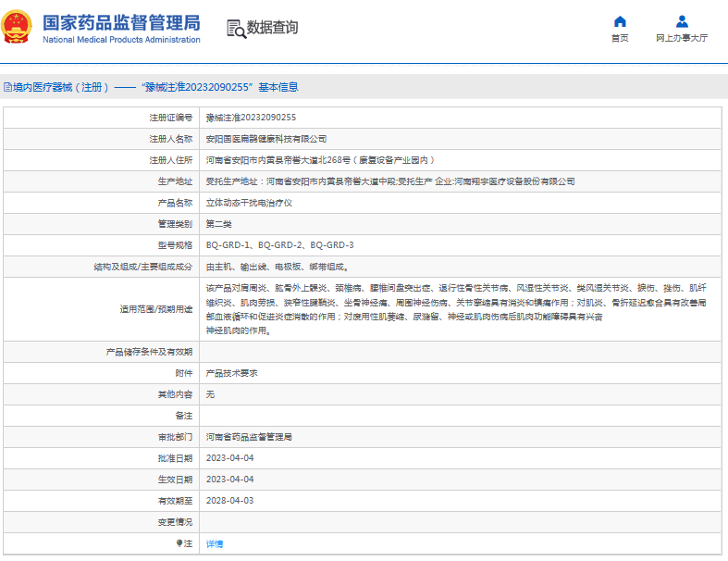Click breadcrumb 境内医疗器械（注册）
The width and height of the screenshot is (728, 561).
61,87
